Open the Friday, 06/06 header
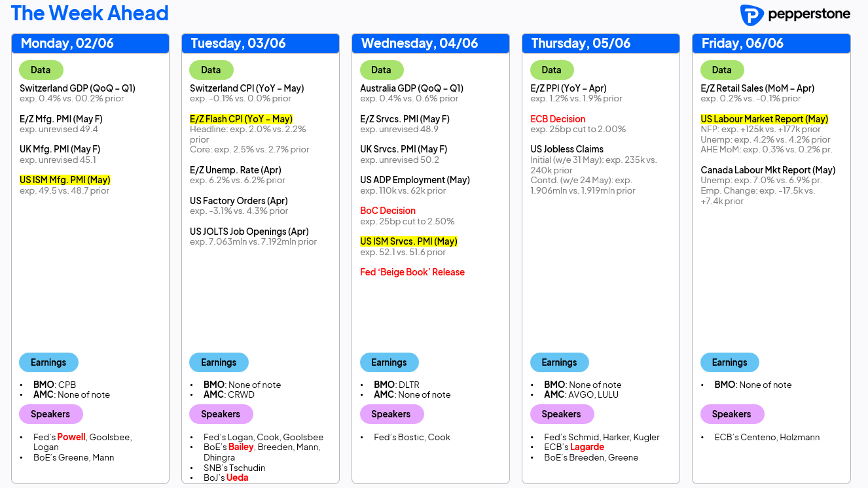 (x=771, y=43)
